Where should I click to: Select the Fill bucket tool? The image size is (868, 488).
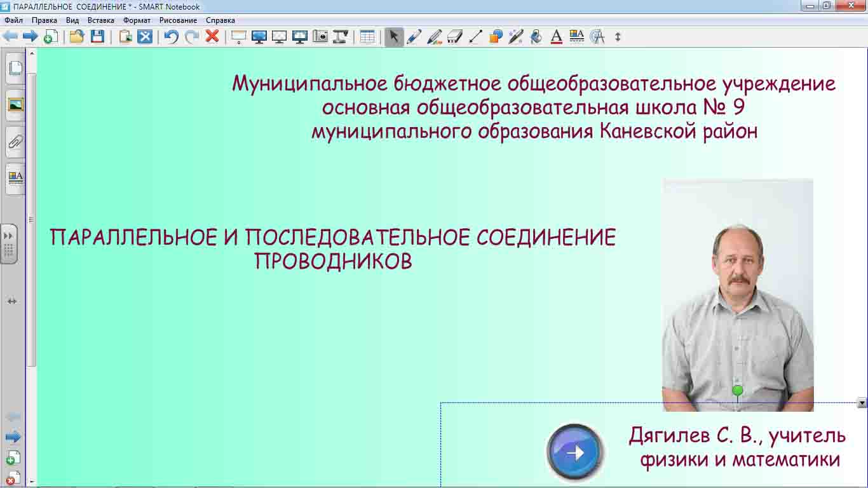(536, 36)
